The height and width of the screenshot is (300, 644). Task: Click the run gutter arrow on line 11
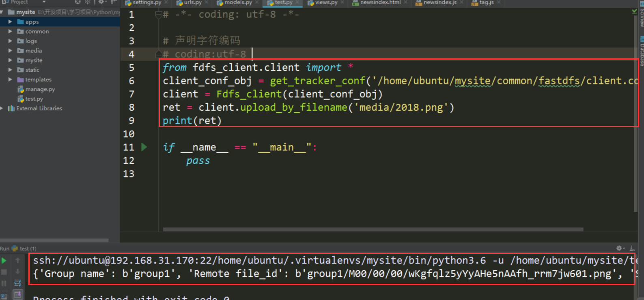[x=144, y=147]
